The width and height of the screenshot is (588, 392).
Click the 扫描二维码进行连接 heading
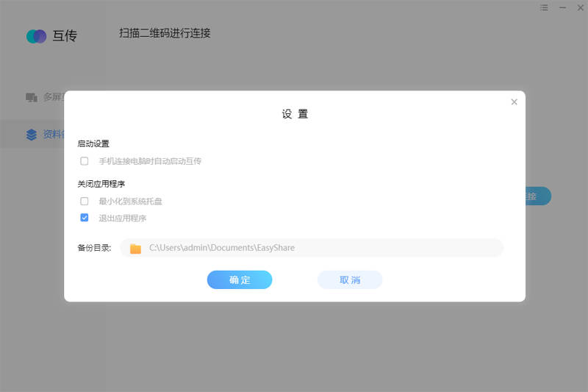tap(165, 33)
